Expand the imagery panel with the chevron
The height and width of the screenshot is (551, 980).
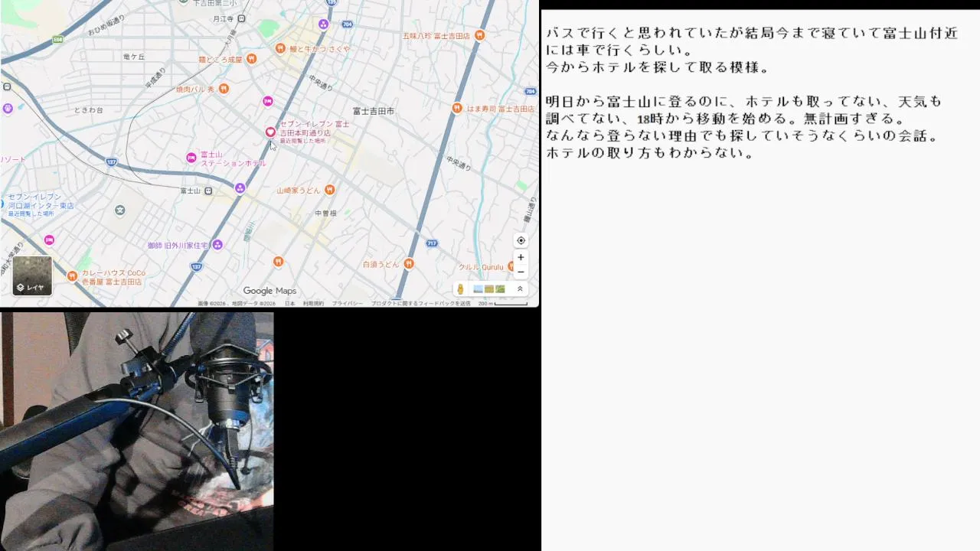coord(520,289)
